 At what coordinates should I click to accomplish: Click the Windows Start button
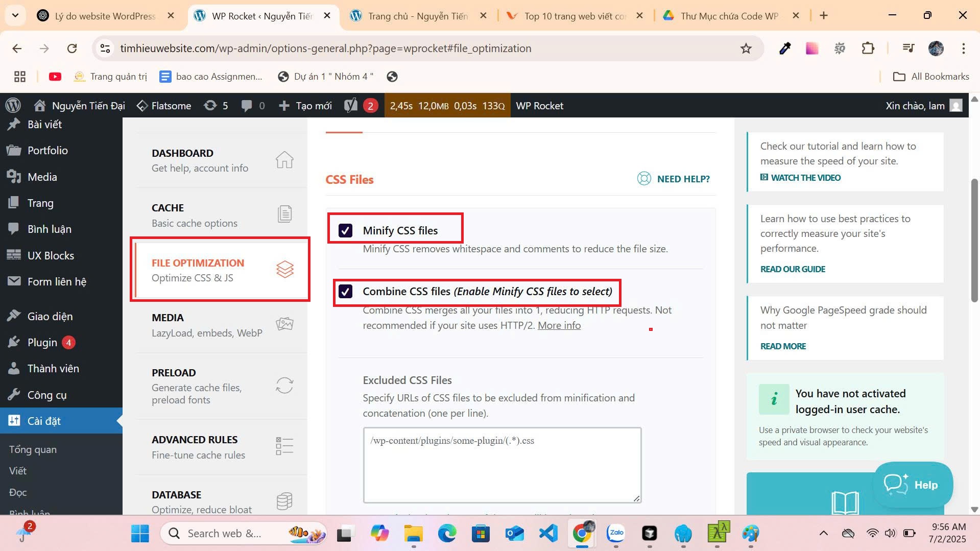(140, 533)
